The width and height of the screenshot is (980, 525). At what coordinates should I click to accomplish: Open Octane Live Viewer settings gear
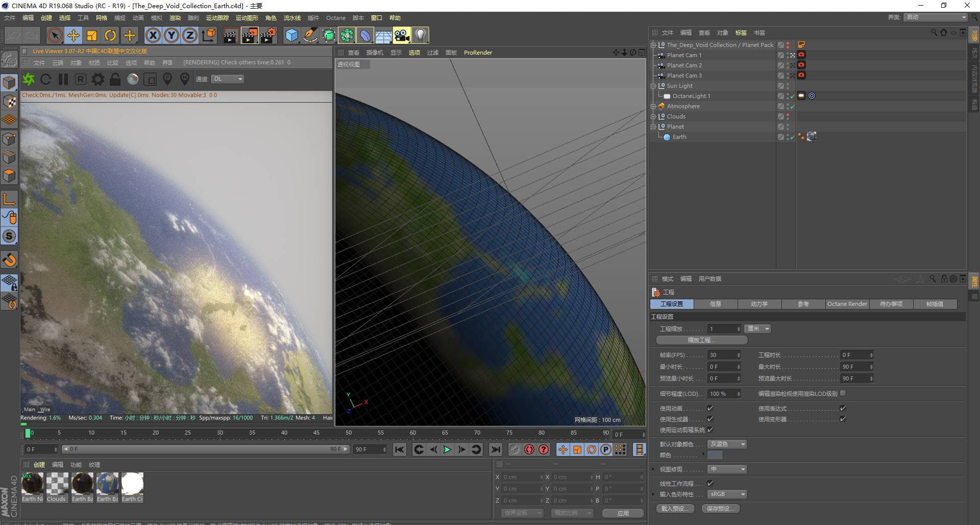coord(97,79)
